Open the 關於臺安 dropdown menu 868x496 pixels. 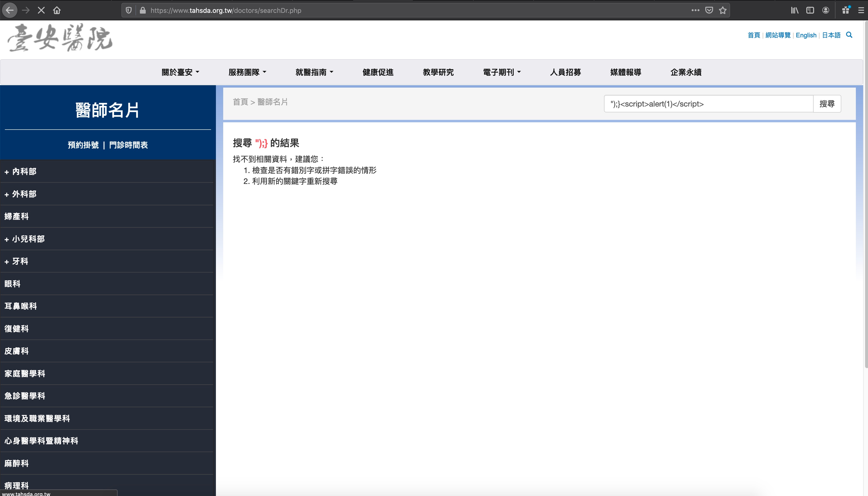coord(180,72)
